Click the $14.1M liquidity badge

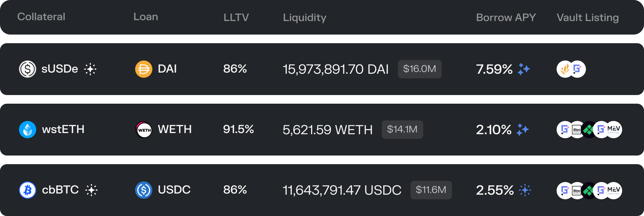(x=402, y=130)
